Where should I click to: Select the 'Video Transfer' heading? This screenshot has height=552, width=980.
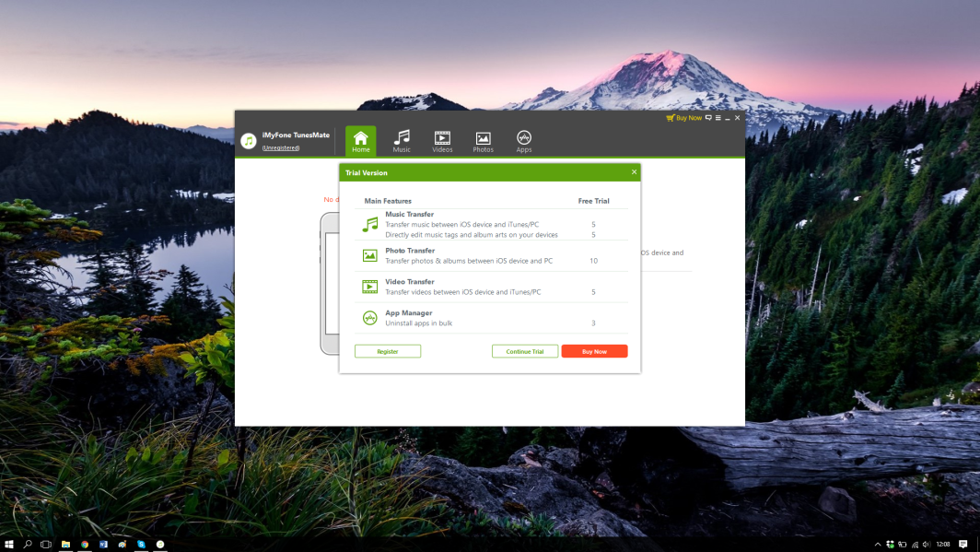point(409,281)
